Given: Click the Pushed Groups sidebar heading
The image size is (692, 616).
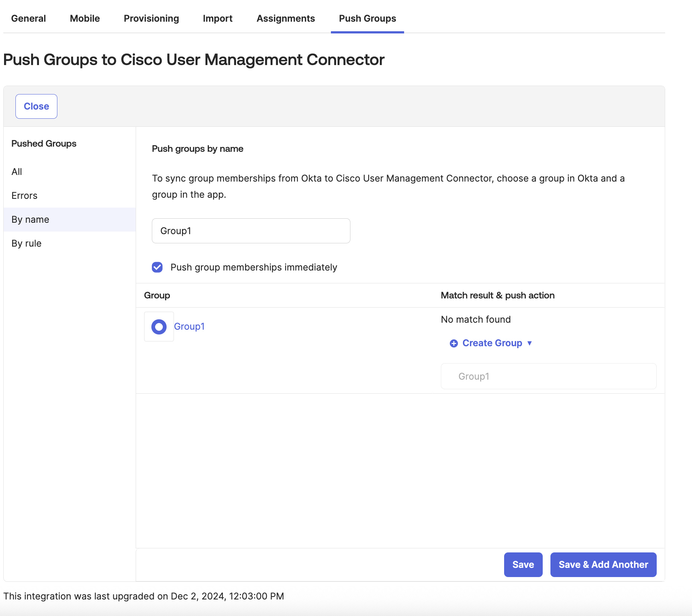Looking at the screenshot, I should pos(44,143).
